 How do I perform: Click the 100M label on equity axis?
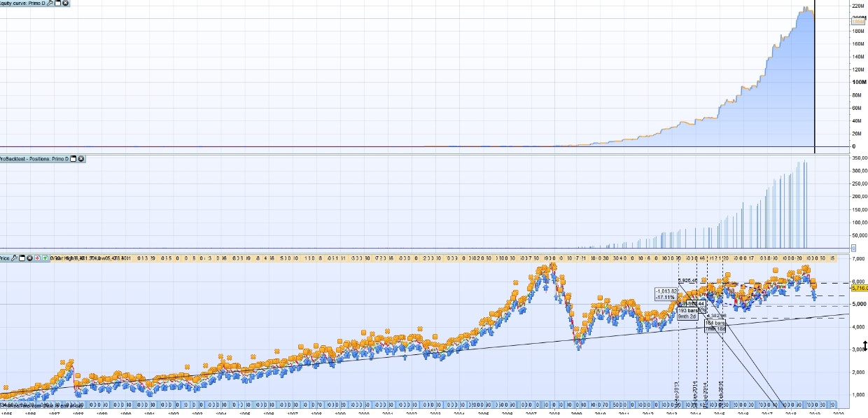click(857, 82)
